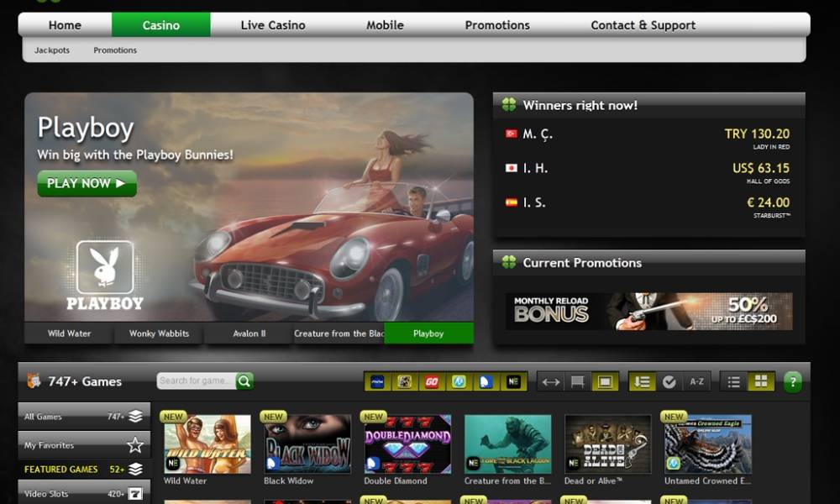Select the All Games category
The width and height of the screenshot is (840, 504).
tap(84, 416)
